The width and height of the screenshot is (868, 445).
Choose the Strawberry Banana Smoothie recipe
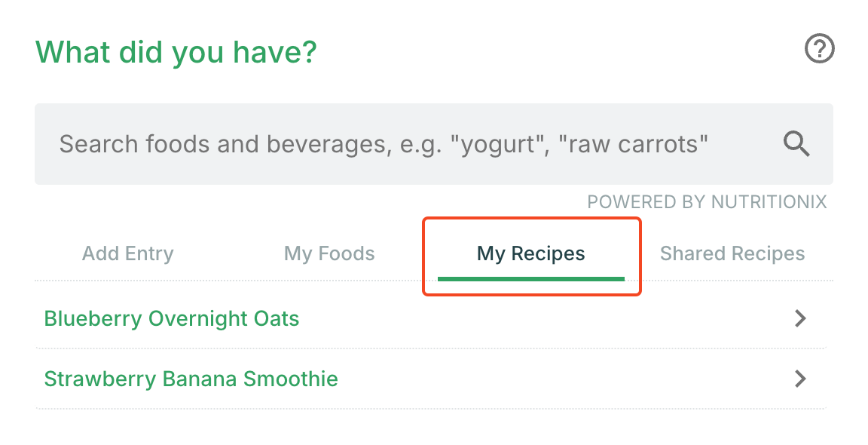point(191,379)
